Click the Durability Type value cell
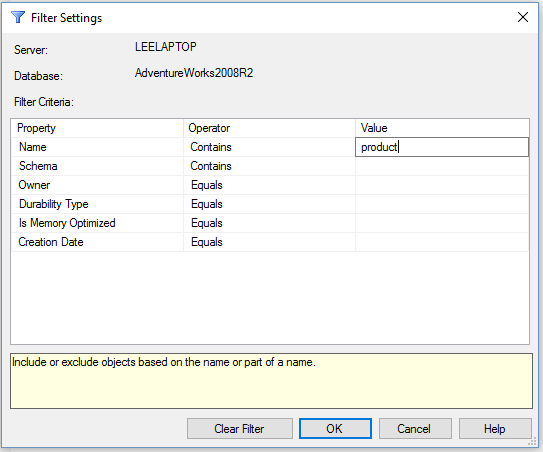Image resolution: width=543 pixels, height=452 pixels. (442, 204)
